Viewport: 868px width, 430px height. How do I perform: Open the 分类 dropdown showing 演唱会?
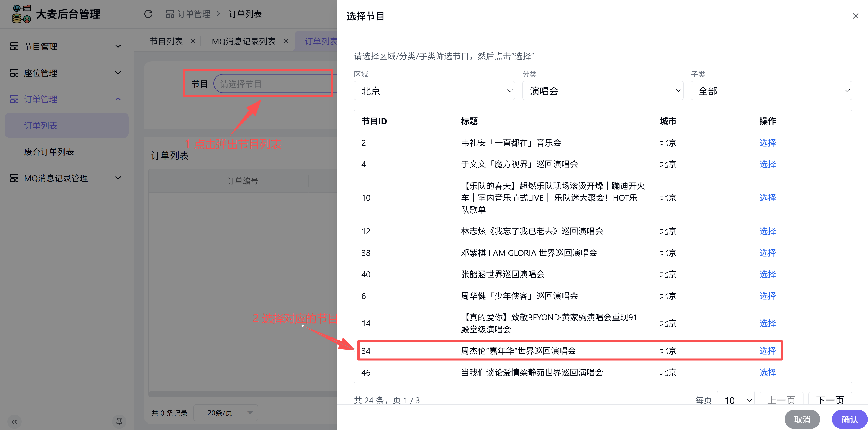point(603,91)
